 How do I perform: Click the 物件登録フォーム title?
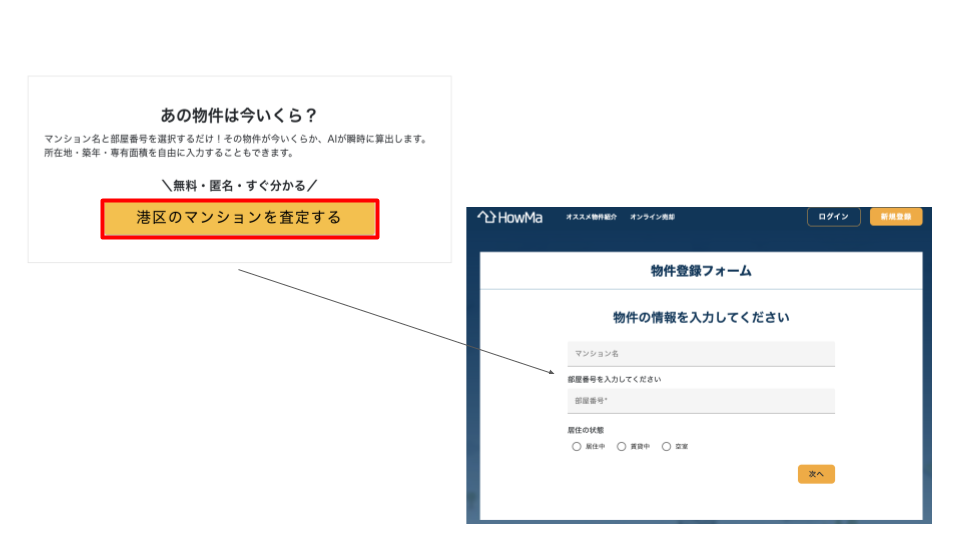(x=700, y=271)
